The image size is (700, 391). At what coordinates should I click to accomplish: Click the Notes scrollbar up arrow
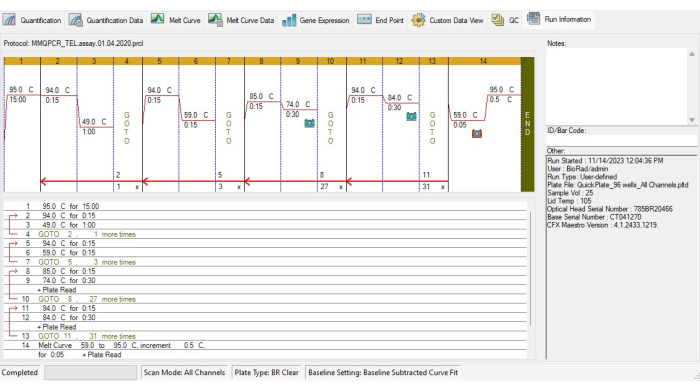[x=692, y=54]
